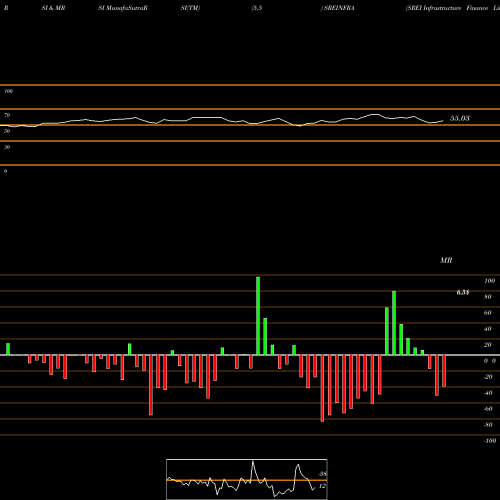Image resolution: width=500 pixels, height=500 pixels.
Task: Click the MR indicator label
Action: [x=446, y=260]
